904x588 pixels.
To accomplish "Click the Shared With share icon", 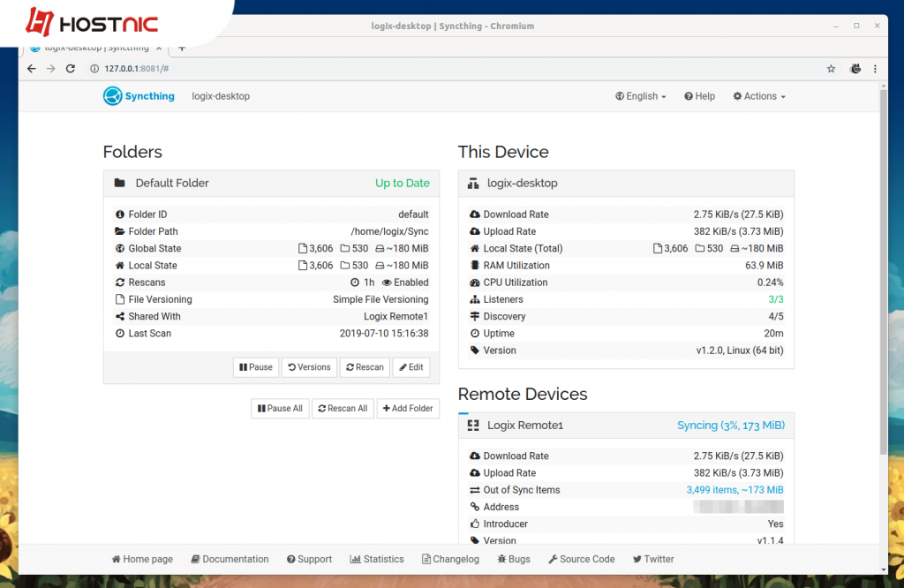I will coord(120,316).
